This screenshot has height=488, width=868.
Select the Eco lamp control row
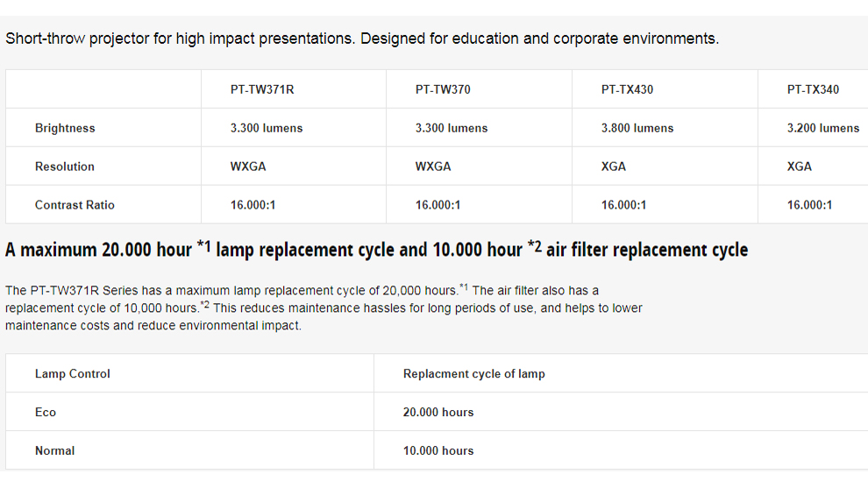(437, 412)
